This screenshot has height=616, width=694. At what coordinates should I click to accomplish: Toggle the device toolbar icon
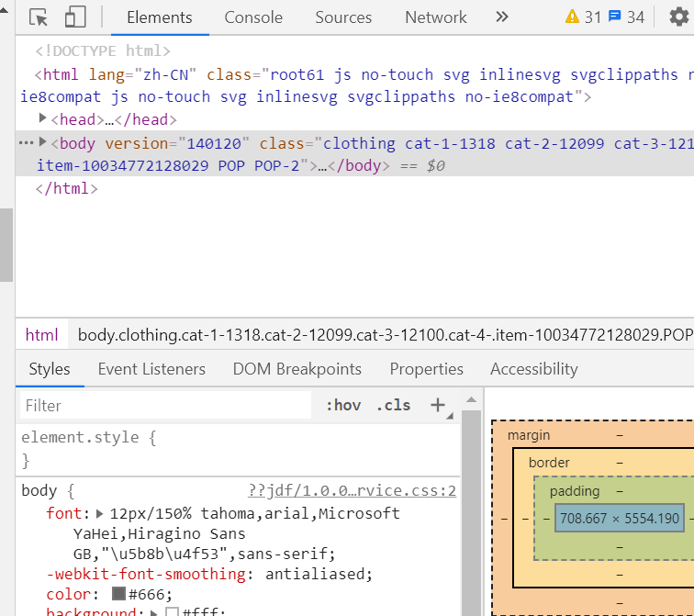(75, 17)
